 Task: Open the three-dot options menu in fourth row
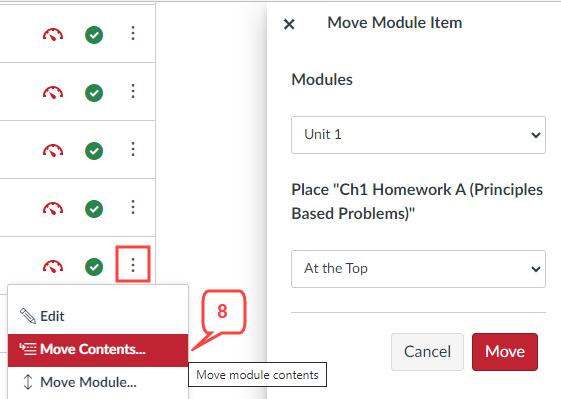(x=133, y=207)
